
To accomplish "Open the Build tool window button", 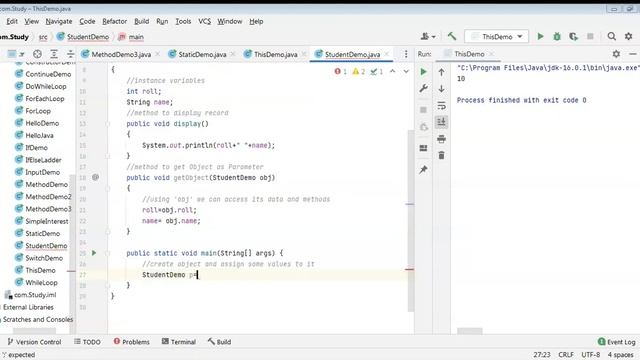I will (x=220, y=342).
